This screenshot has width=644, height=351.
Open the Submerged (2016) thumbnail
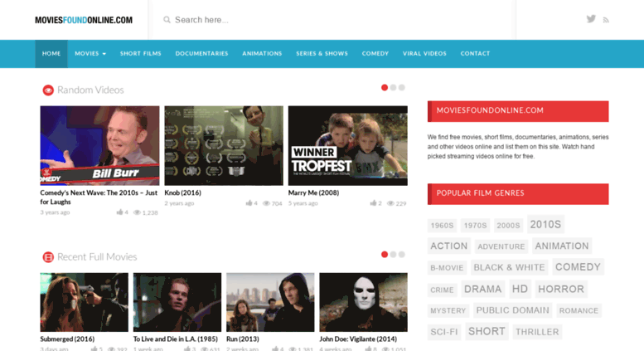pyautogui.click(x=85, y=302)
